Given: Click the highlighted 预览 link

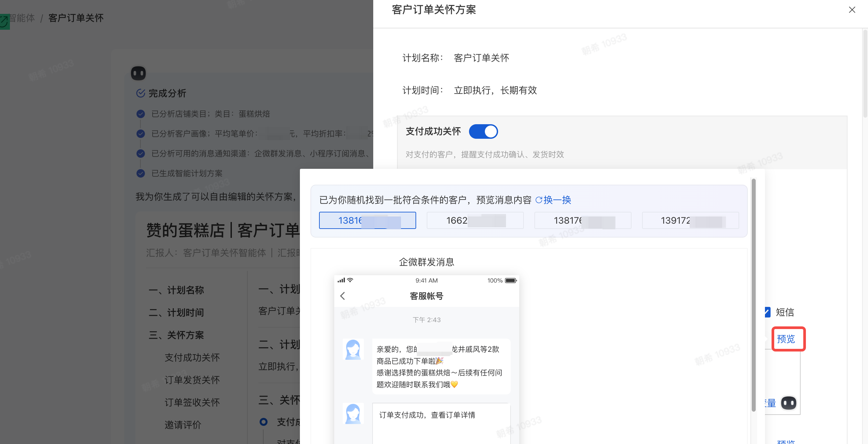Looking at the screenshot, I should point(786,339).
